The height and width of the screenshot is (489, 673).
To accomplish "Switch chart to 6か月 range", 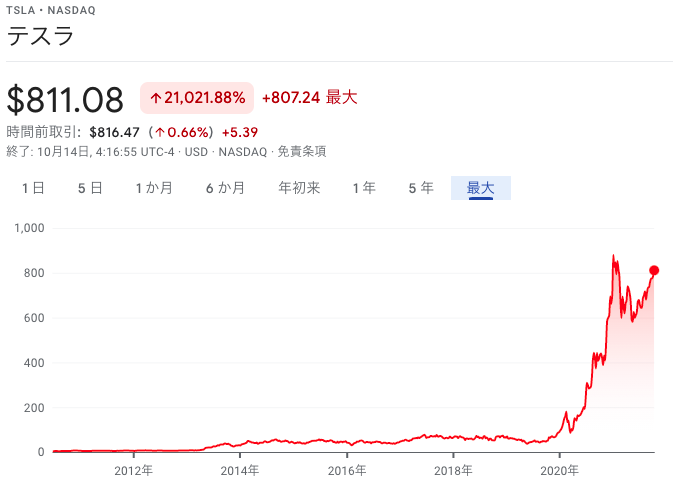I will pos(225,188).
